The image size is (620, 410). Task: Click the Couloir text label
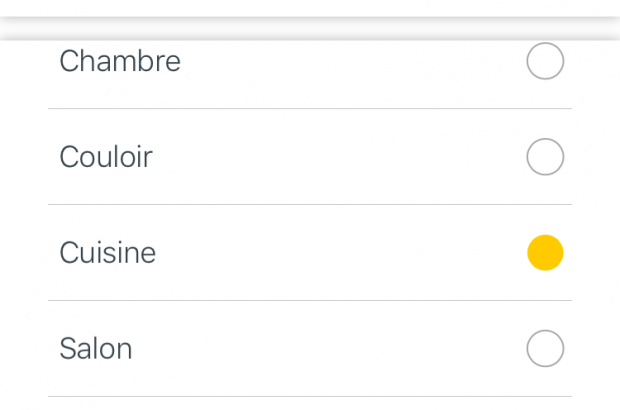[106, 157]
